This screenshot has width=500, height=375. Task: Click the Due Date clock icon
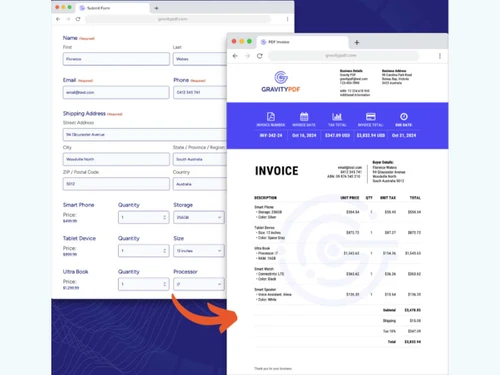tap(404, 116)
